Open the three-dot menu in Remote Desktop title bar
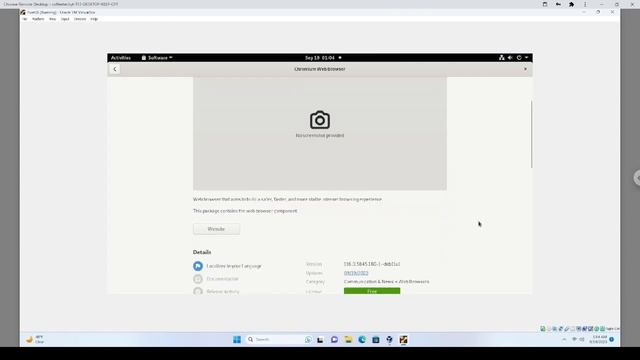 (585, 4)
